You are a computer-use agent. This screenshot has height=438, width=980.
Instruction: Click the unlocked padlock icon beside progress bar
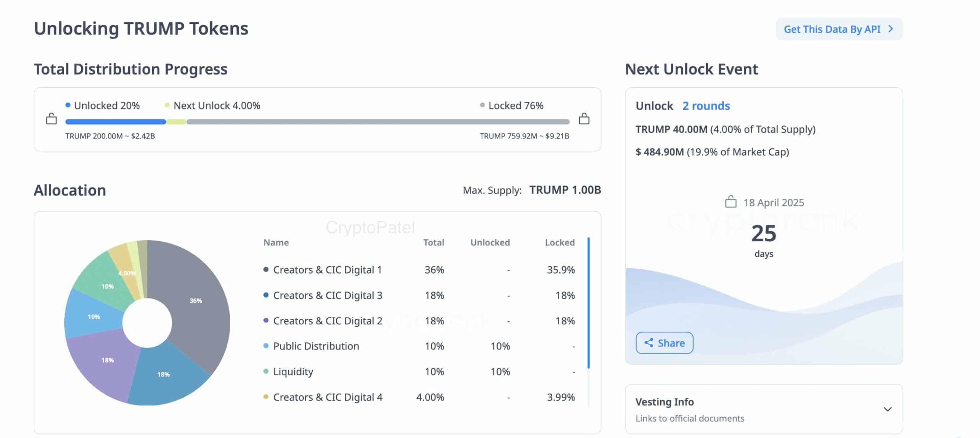tap(51, 119)
